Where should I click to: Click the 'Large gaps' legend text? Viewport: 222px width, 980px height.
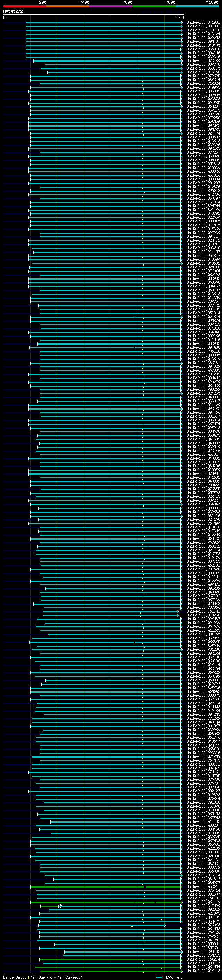pyautogui.click(x=15, y=977)
